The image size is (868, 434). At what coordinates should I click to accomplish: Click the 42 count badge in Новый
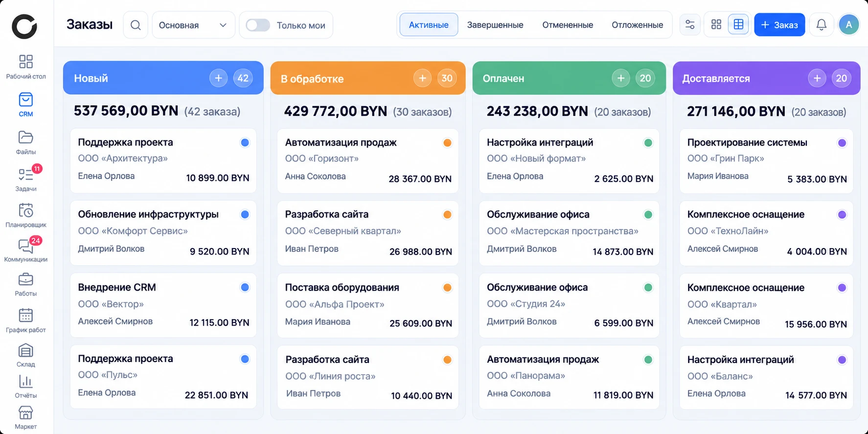[x=243, y=78]
